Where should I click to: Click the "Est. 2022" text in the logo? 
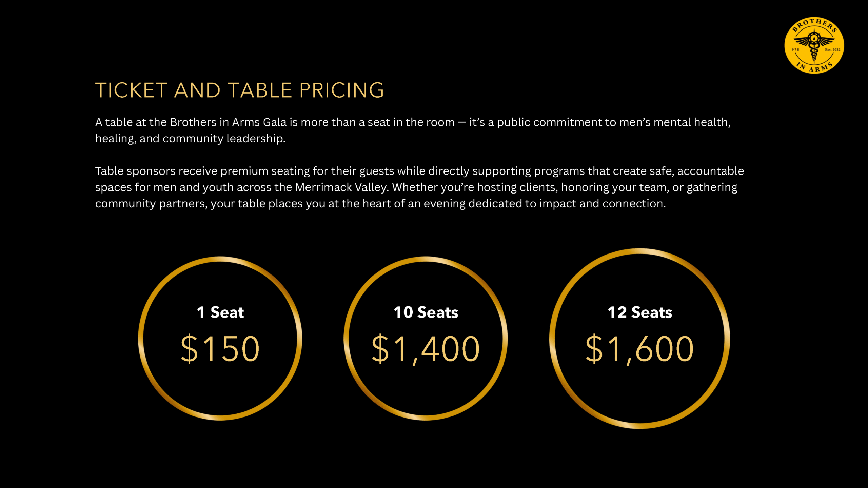(x=832, y=50)
